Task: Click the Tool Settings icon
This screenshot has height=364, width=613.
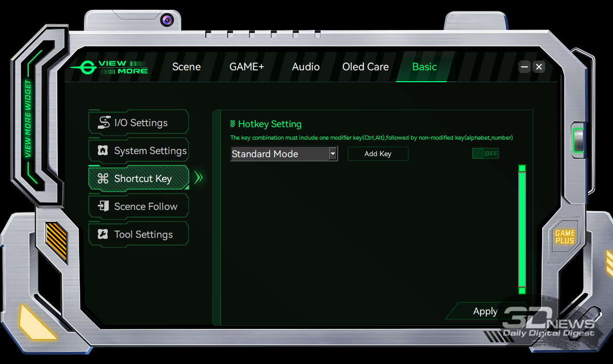Action: (x=103, y=234)
